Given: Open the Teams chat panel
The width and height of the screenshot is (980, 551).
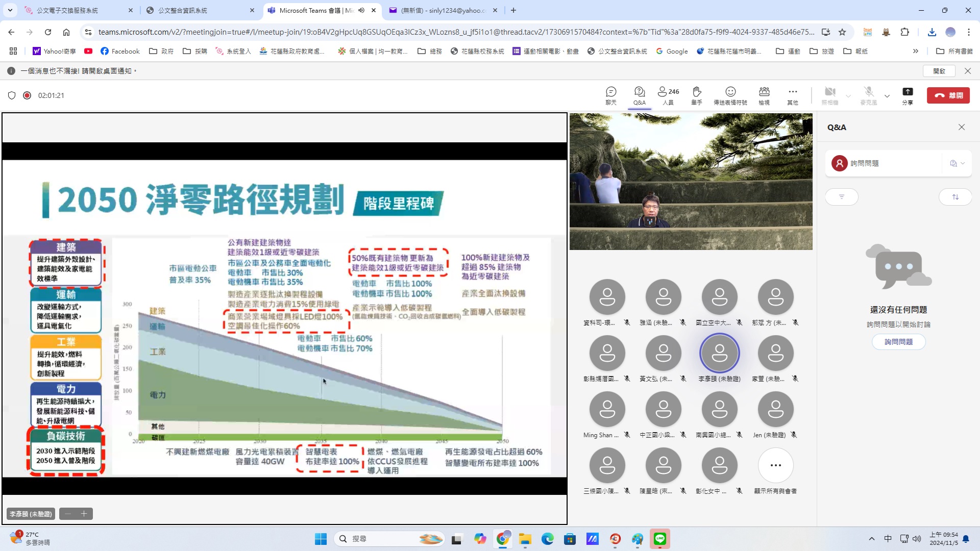Looking at the screenshot, I should click(x=611, y=95).
